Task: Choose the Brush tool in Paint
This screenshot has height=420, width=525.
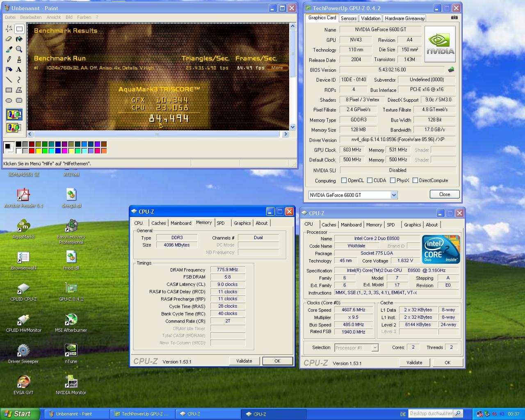Action: pyautogui.click(x=19, y=59)
